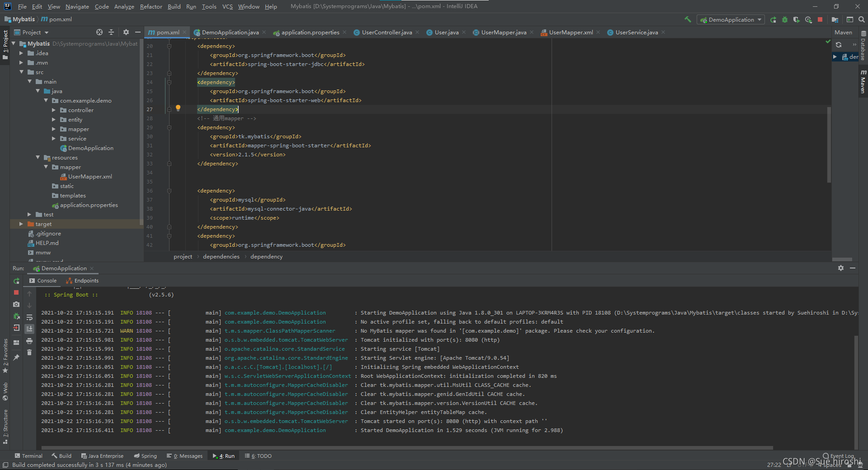Attach debugger icon in Run panel
Viewport: 868px width, 470px height.
coord(16,316)
